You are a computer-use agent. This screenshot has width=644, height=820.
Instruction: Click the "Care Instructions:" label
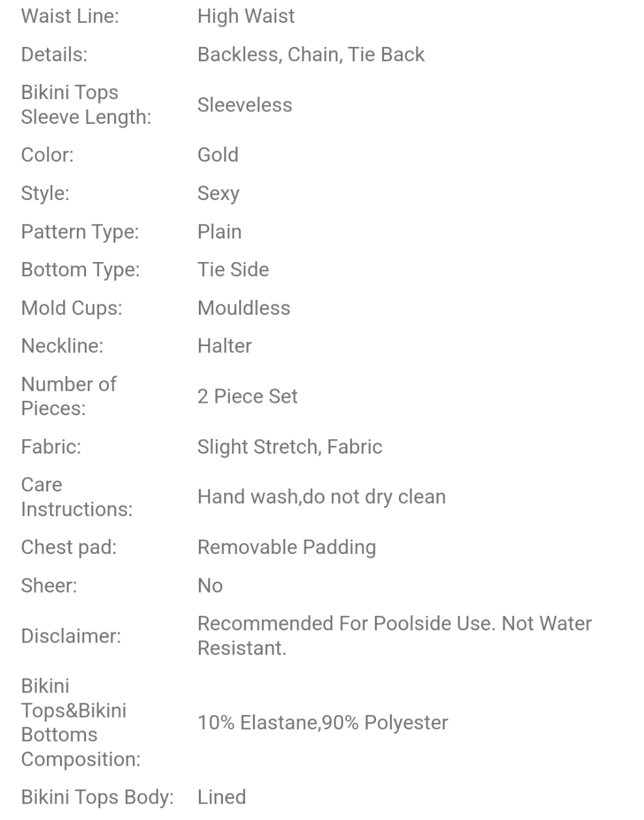tap(76, 497)
